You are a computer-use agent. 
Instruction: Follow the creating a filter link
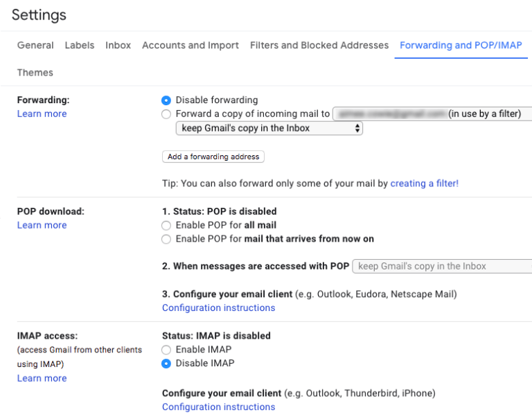[425, 184]
